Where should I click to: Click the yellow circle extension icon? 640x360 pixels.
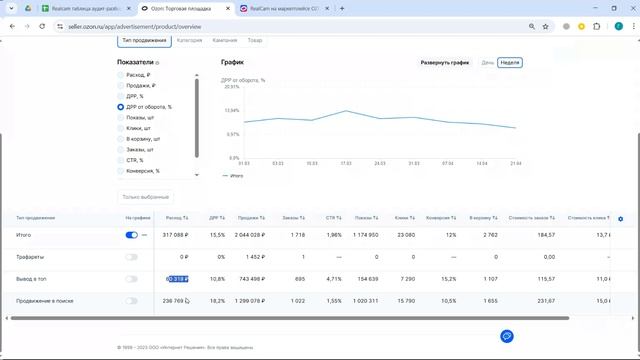coord(581,27)
